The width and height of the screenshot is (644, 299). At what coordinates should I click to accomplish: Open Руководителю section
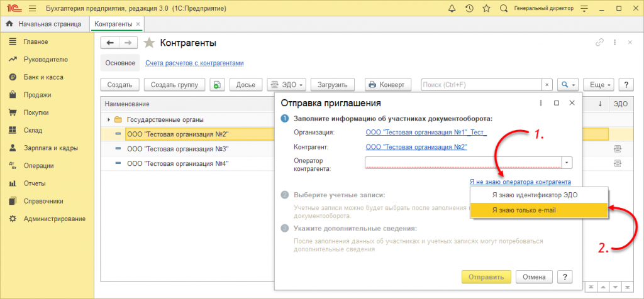[45, 60]
